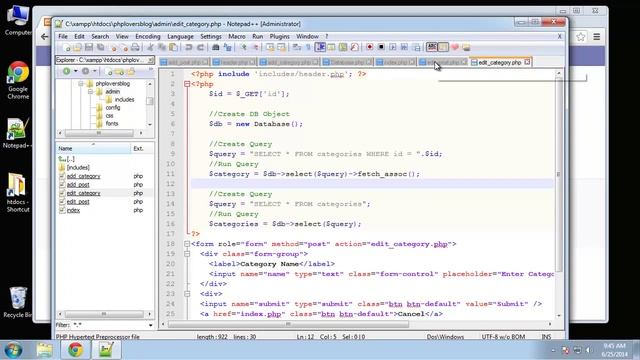
Task: Open the Recycle Bin desktop icon
Action: click(x=18, y=302)
